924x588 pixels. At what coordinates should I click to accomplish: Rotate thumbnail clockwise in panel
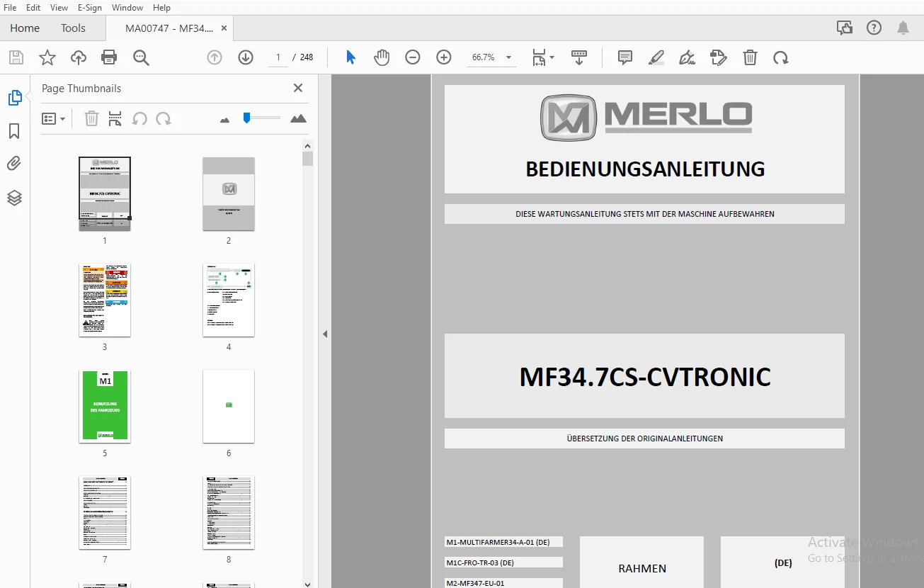click(164, 118)
